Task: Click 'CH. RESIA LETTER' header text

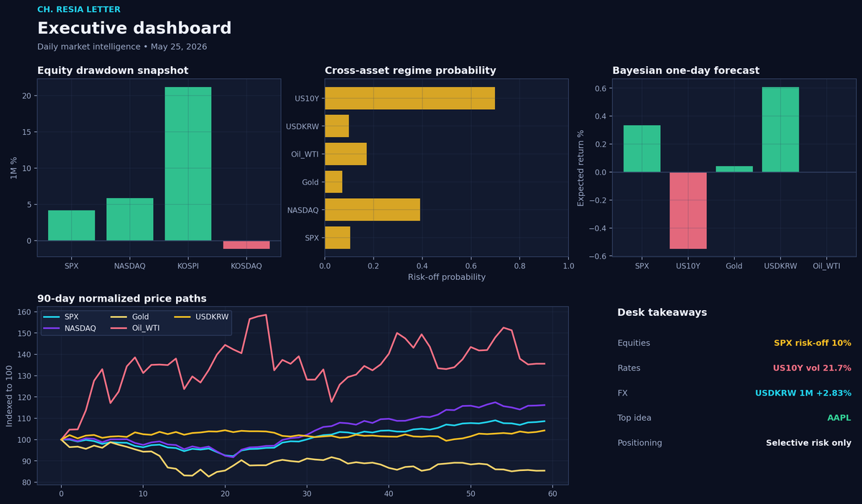Action: [79, 10]
